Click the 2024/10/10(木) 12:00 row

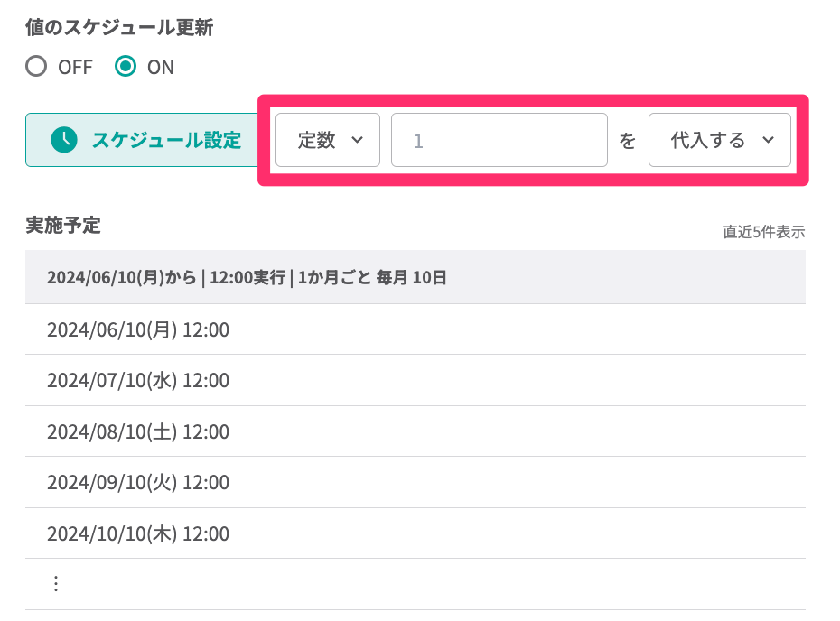pos(138,533)
